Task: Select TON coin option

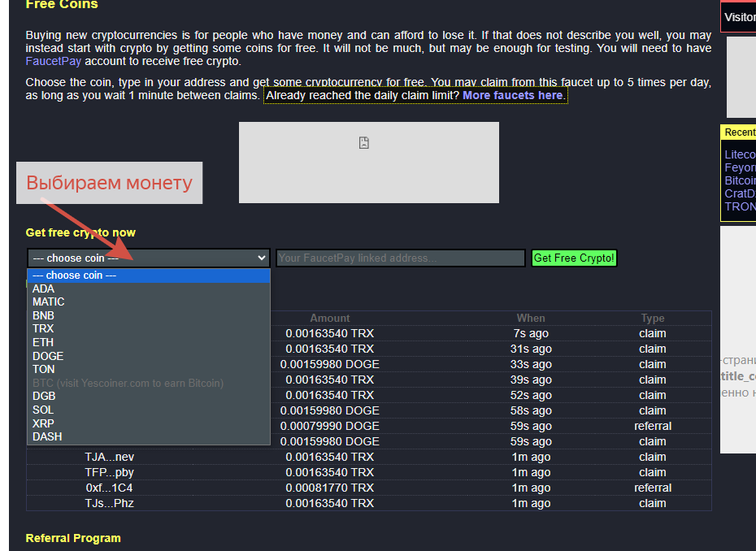Action: tap(149, 369)
